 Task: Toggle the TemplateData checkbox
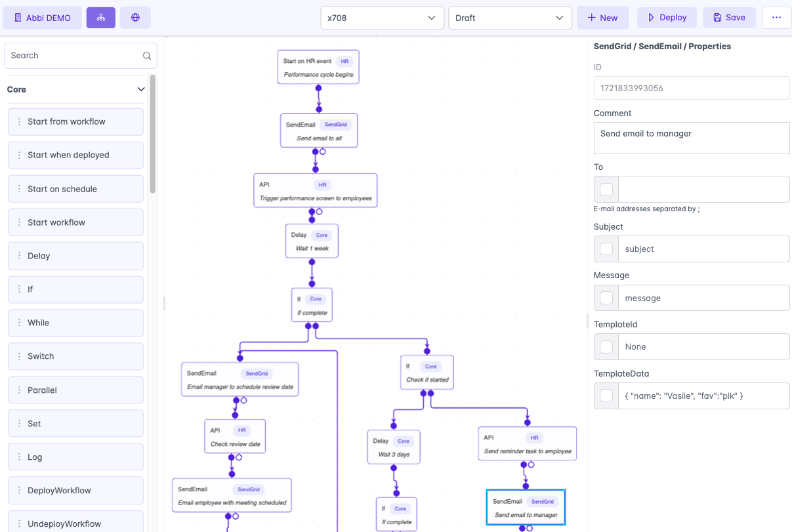coord(606,396)
